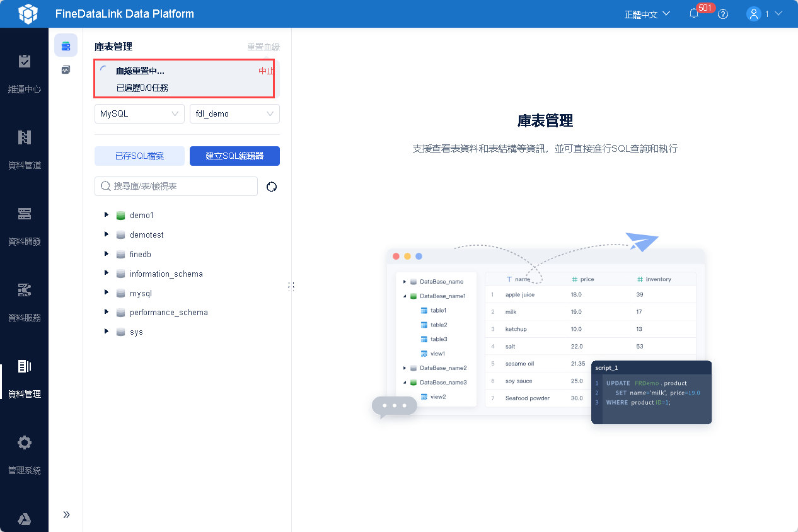Expand the demotest tree node

click(x=107, y=234)
